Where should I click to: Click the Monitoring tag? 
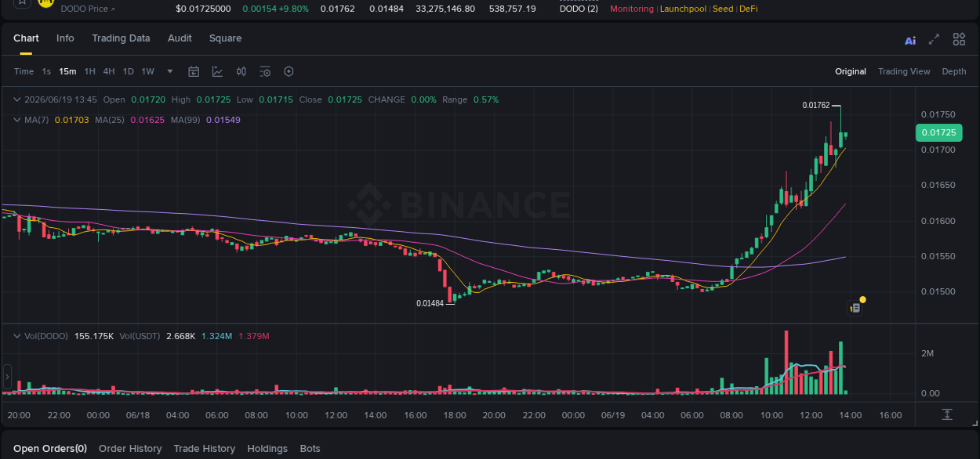point(632,9)
